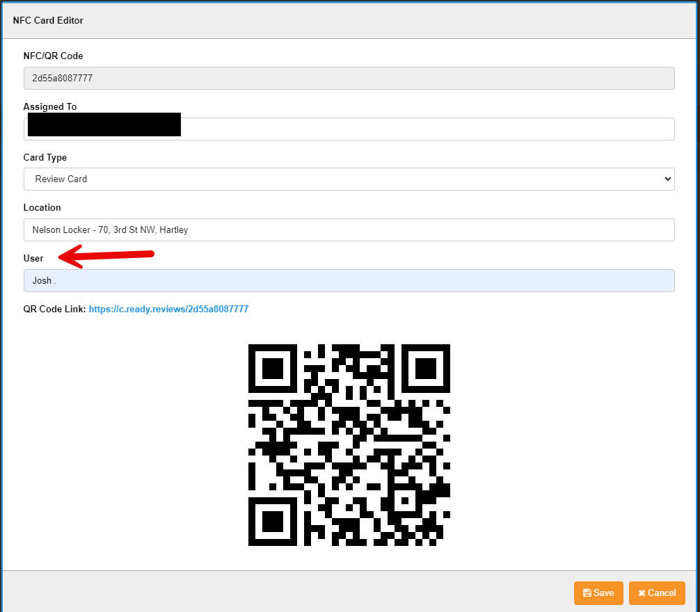Click the User field label
The height and width of the screenshot is (612, 700).
pyautogui.click(x=33, y=258)
